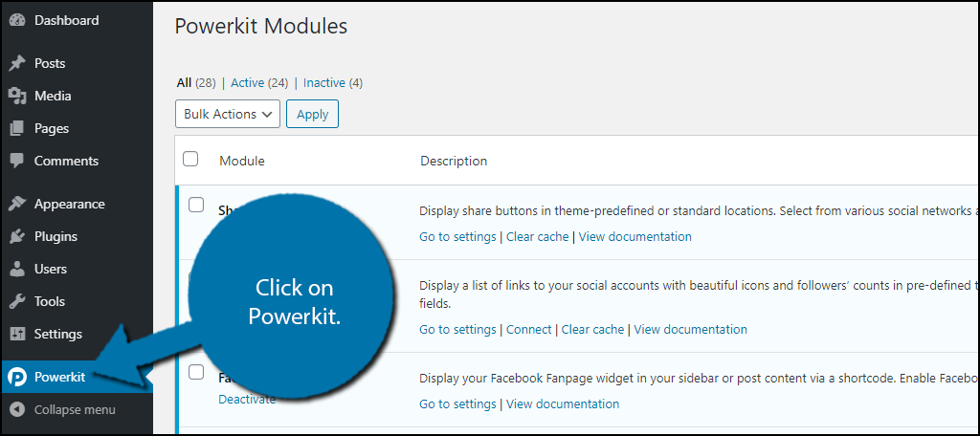The width and height of the screenshot is (980, 436).
Task: Click the Powerkit logo icon
Action: pos(17,377)
